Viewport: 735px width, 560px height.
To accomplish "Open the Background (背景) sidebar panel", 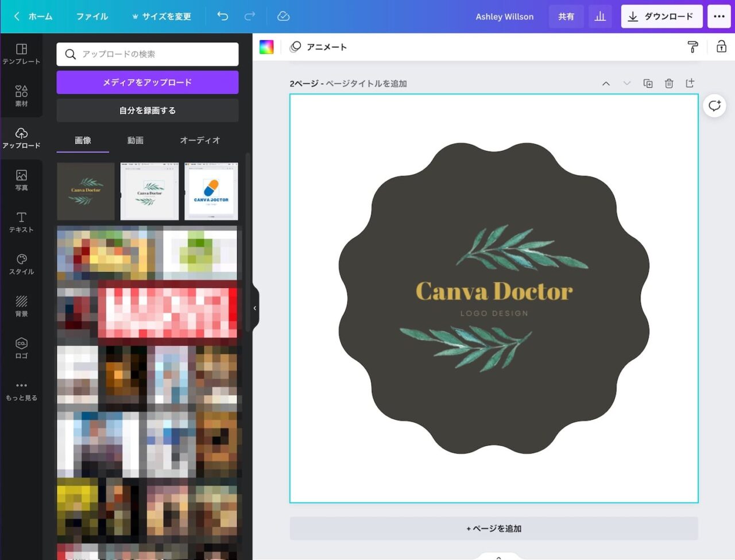I will tap(21, 306).
